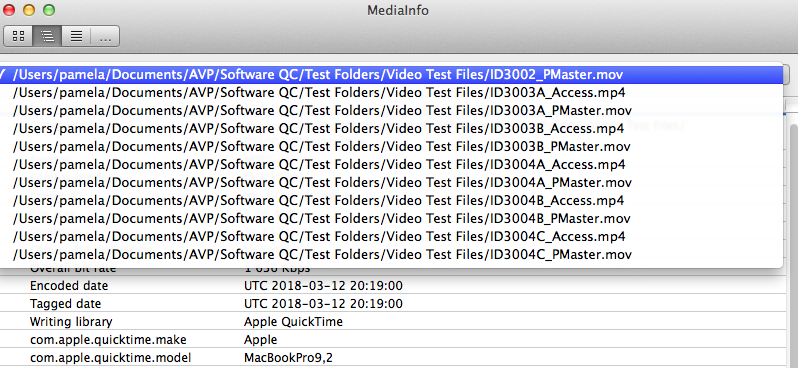The image size is (798, 368).
Task: Select ID3004B_PMaster.mov from the dropdown
Action: 391,218
